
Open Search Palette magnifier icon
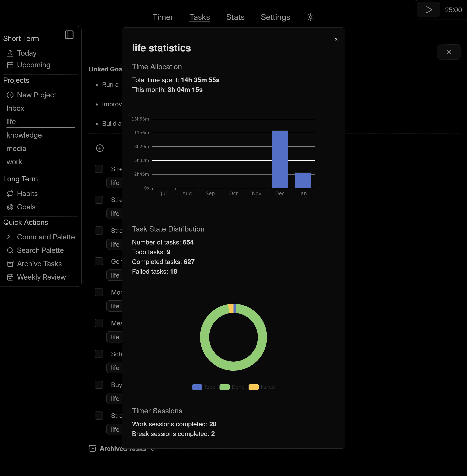coord(10,250)
